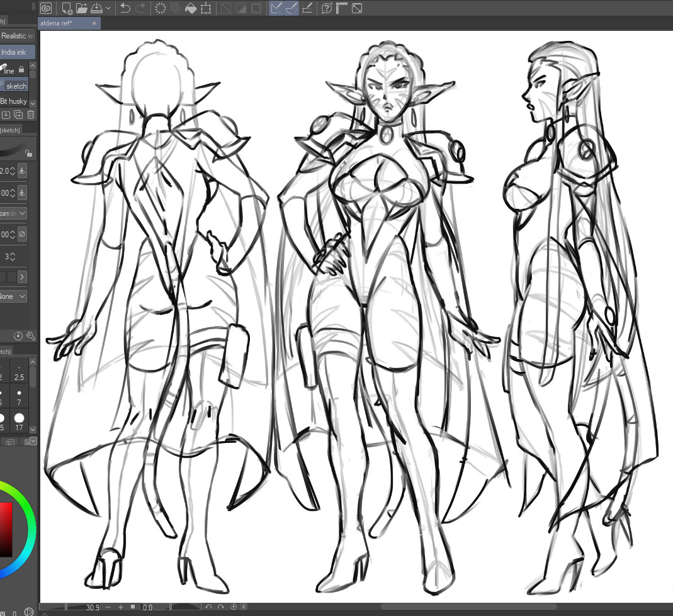Select the Fill bucket toolbar icon

point(191,8)
